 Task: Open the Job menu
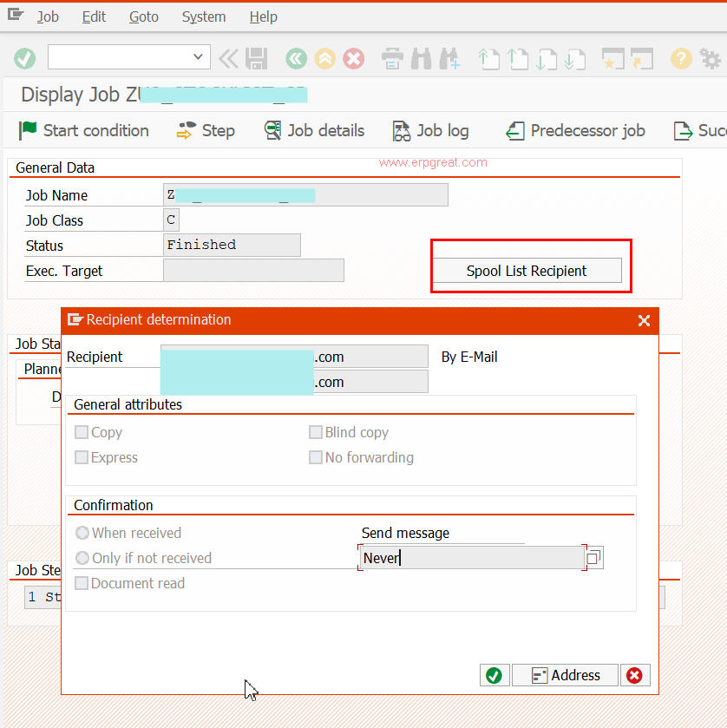point(48,16)
